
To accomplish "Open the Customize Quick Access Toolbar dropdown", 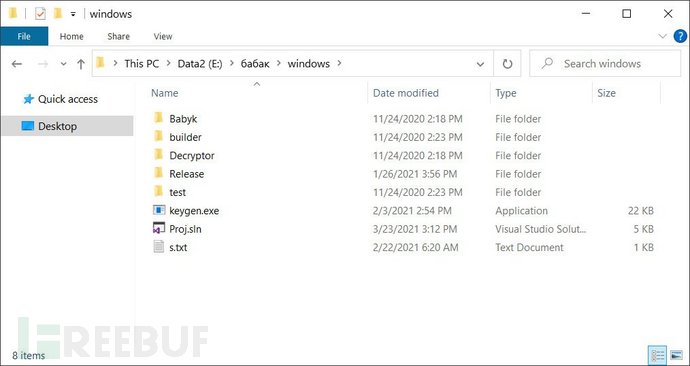I will click(x=73, y=15).
